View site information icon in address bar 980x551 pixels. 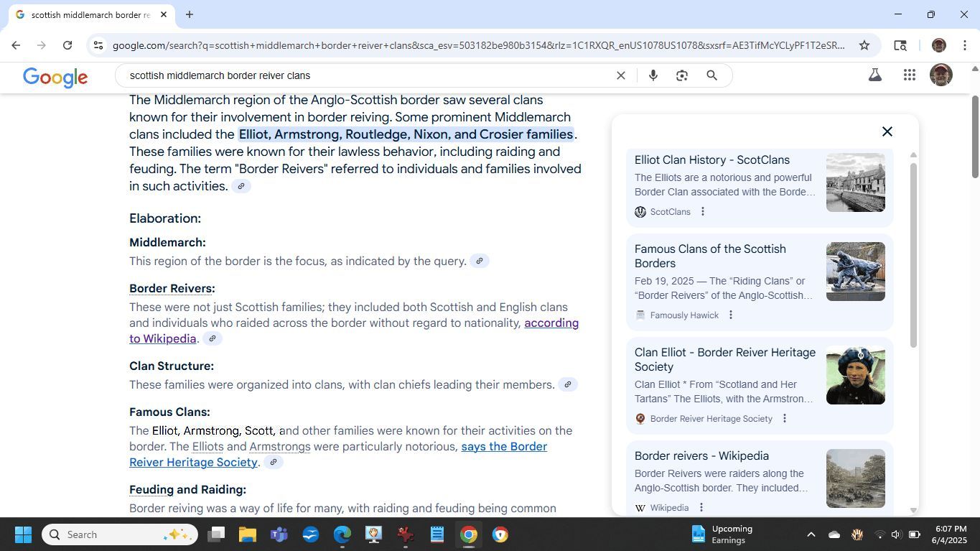[x=98, y=45]
